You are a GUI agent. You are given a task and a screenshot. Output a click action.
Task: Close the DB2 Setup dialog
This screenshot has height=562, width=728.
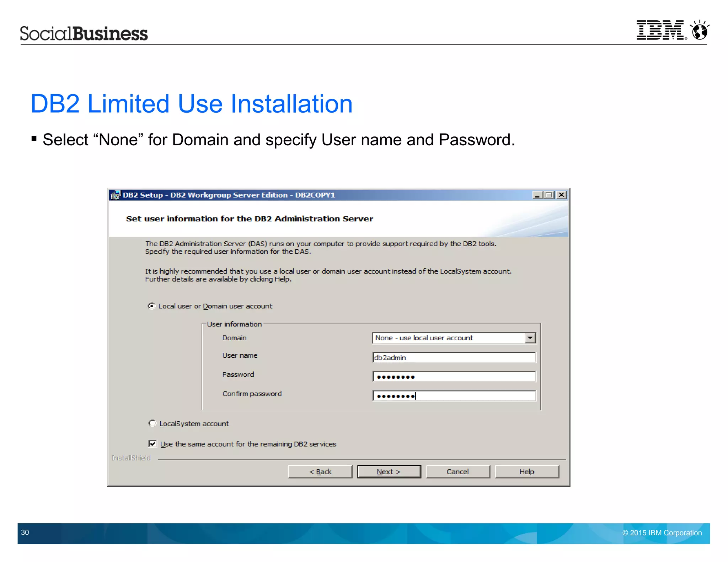click(x=562, y=195)
